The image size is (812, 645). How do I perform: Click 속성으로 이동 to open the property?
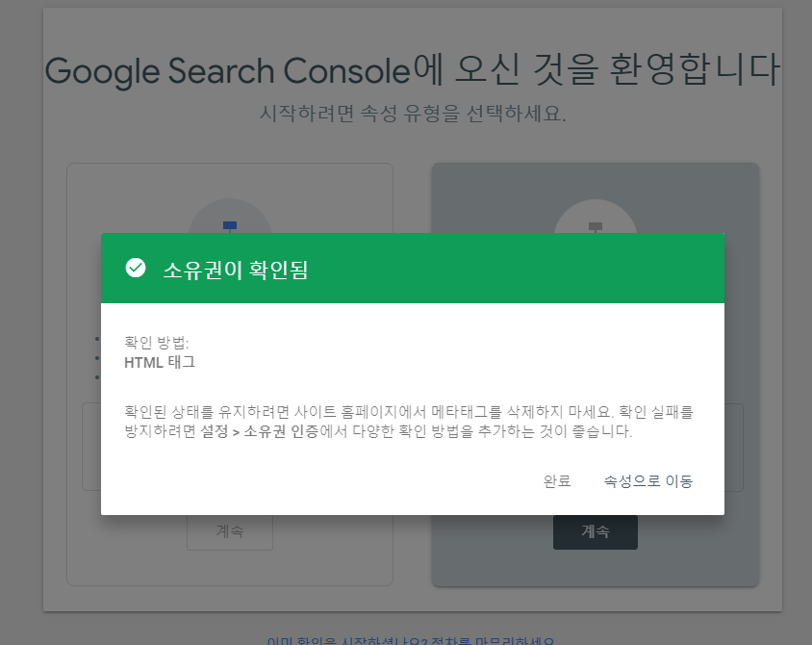coord(647,481)
